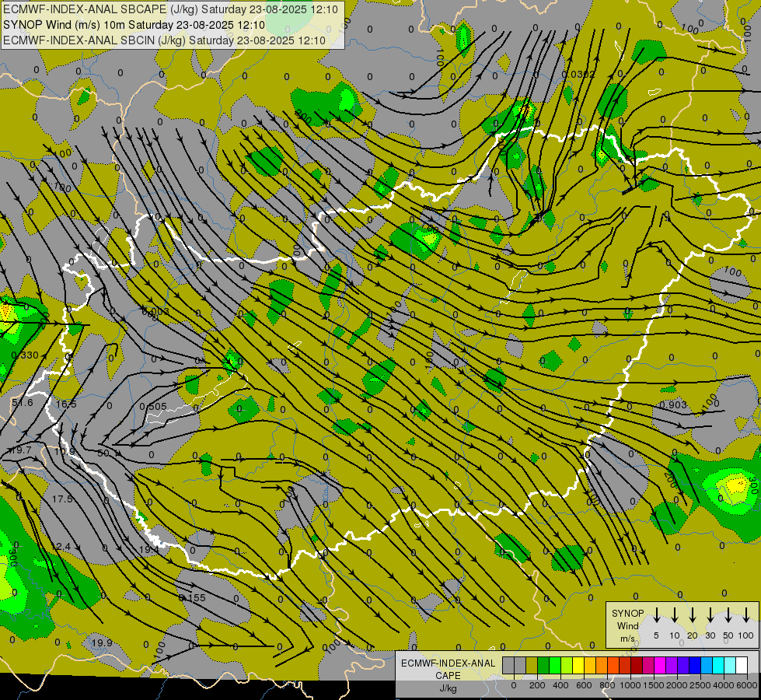Click the '19.7' value on the map
Image resolution: width=761 pixels, height=700 pixels.
tap(21, 450)
